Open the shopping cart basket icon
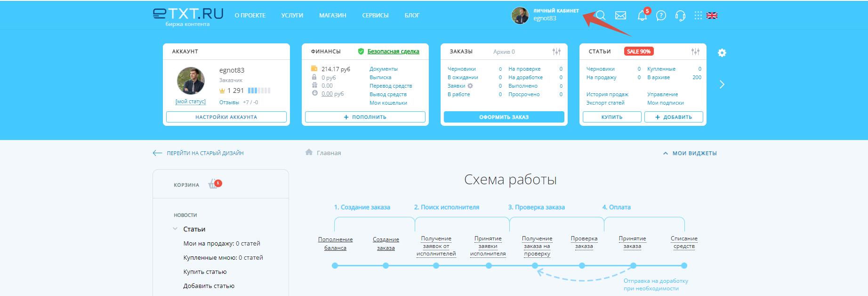The width and height of the screenshot is (868, 296). (x=213, y=184)
